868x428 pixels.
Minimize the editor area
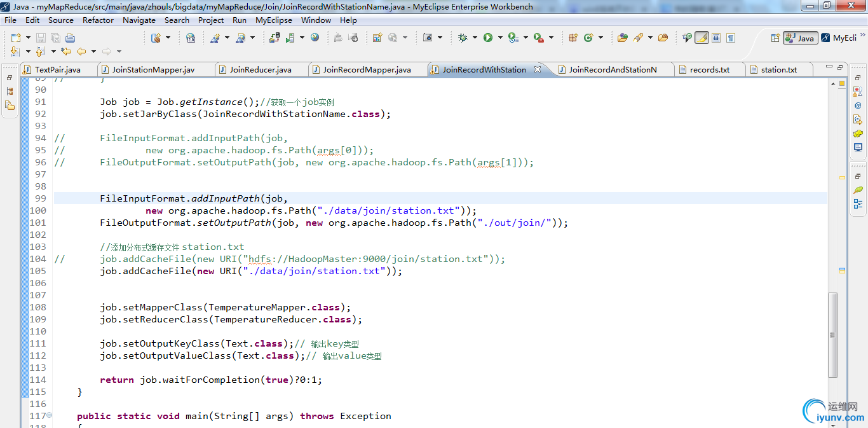pyautogui.click(x=829, y=66)
